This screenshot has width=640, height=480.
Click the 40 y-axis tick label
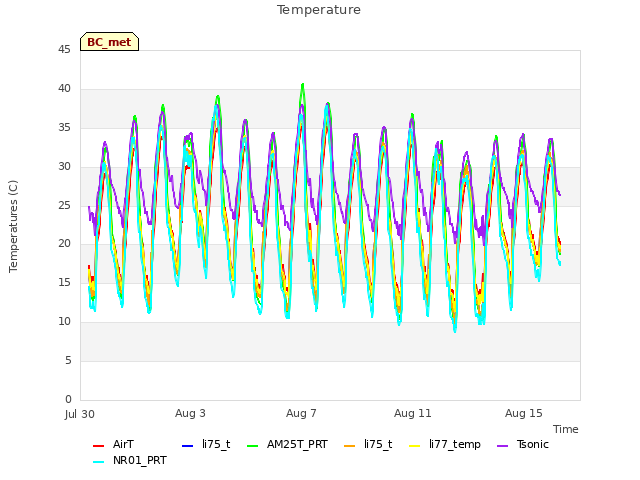(64, 89)
